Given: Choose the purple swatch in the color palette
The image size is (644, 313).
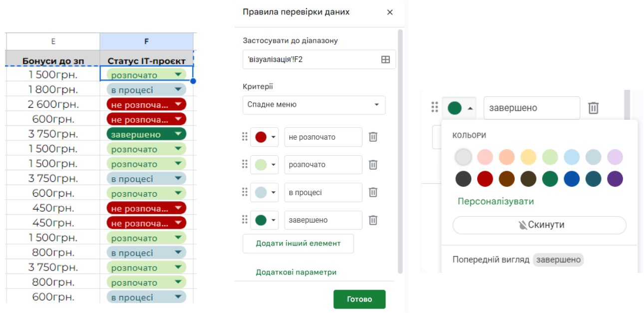Looking at the screenshot, I should (x=615, y=179).
